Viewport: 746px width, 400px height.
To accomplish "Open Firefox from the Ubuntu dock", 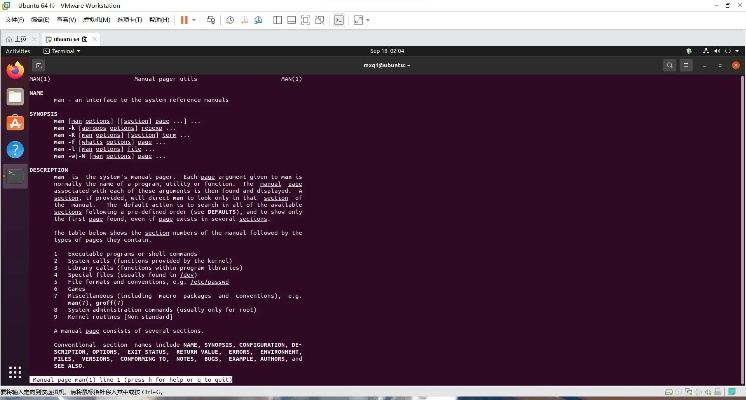I will tap(15, 71).
